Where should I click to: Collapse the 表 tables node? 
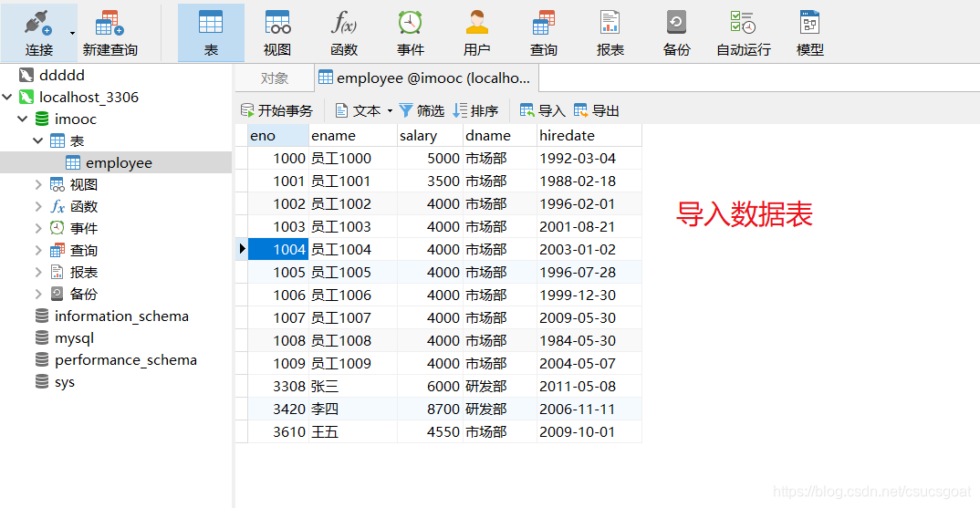pyautogui.click(x=38, y=140)
